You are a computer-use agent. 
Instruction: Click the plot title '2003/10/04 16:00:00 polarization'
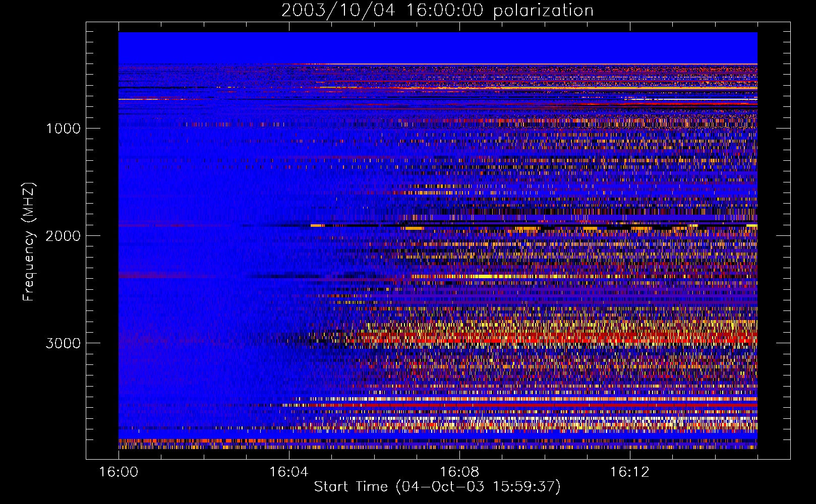(437, 10)
